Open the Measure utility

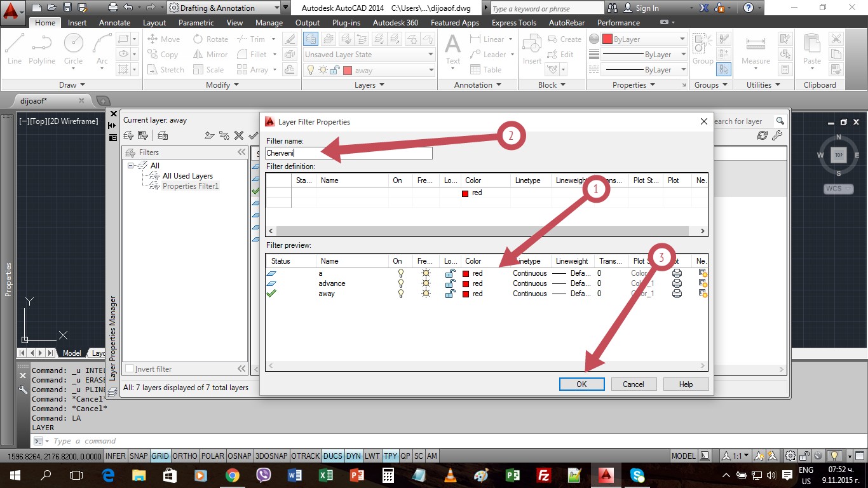[756, 50]
